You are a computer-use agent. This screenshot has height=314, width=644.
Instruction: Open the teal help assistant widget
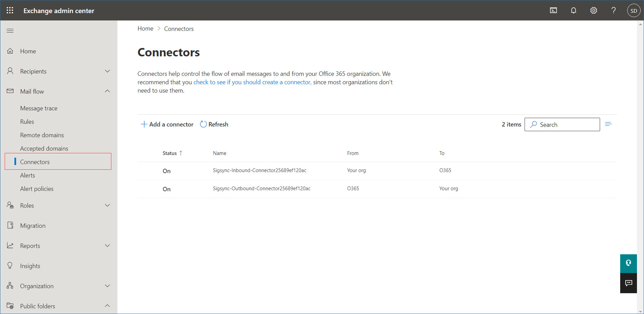tap(628, 263)
